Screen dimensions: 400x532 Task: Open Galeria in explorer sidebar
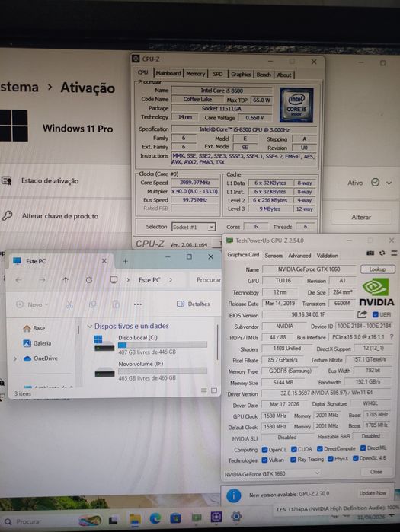(x=37, y=343)
